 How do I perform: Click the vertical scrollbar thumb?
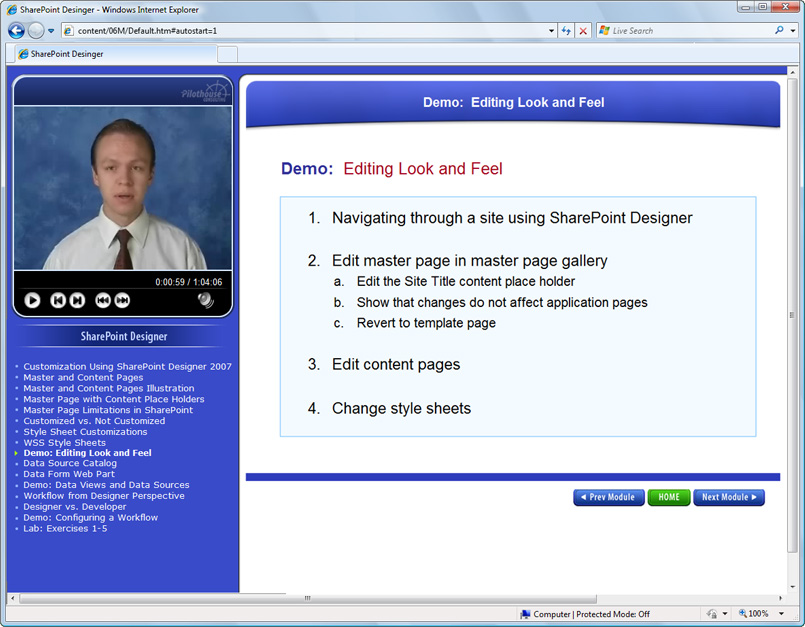(x=792, y=314)
